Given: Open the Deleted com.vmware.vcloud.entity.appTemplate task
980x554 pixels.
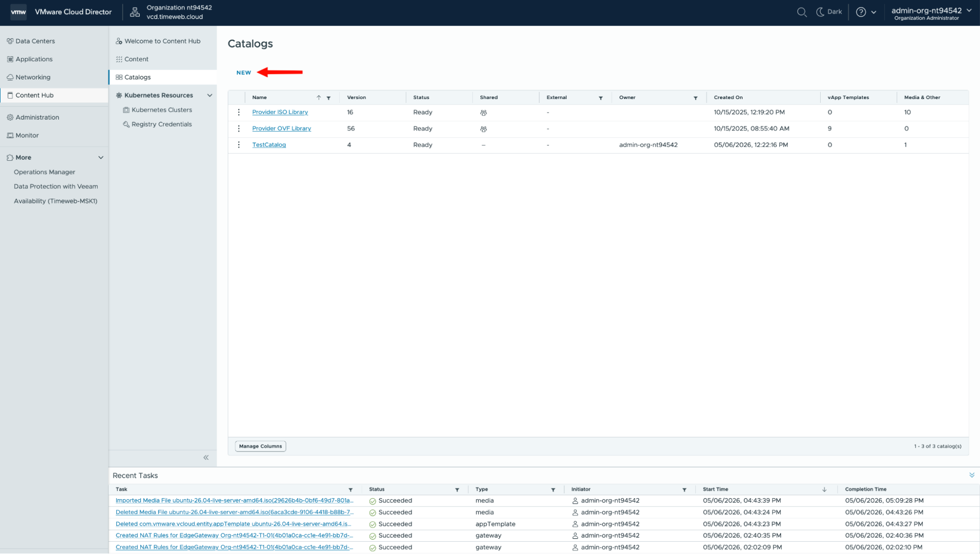Looking at the screenshot, I should 233,525.
